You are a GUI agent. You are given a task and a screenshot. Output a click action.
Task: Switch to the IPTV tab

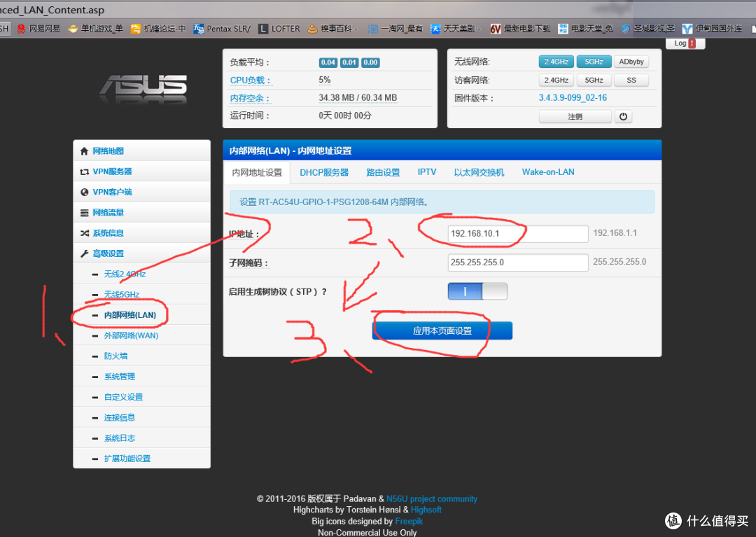(x=427, y=172)
